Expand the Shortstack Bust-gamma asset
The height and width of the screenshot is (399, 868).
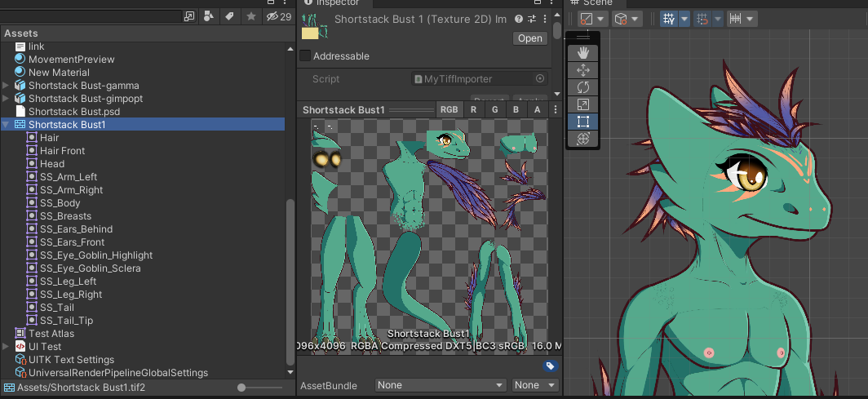pos(7,86)
